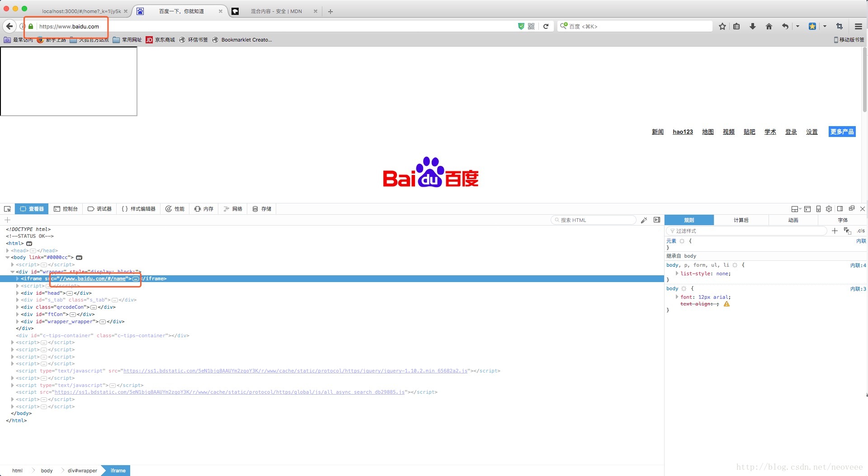
Task: Focus the 搜索 HTML search field
Action: (x=593, y=220)
